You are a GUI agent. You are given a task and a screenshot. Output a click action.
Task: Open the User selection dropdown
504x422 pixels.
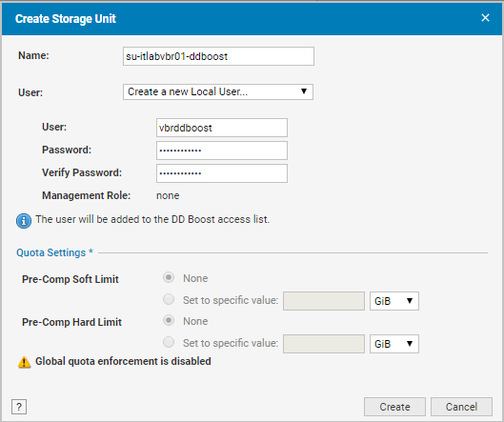218,91
